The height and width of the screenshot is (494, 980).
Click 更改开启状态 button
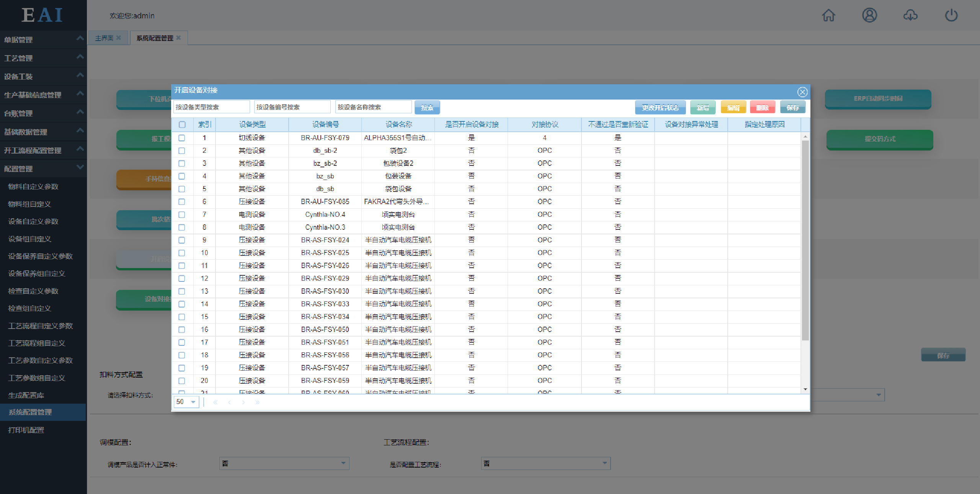[660, 108]
